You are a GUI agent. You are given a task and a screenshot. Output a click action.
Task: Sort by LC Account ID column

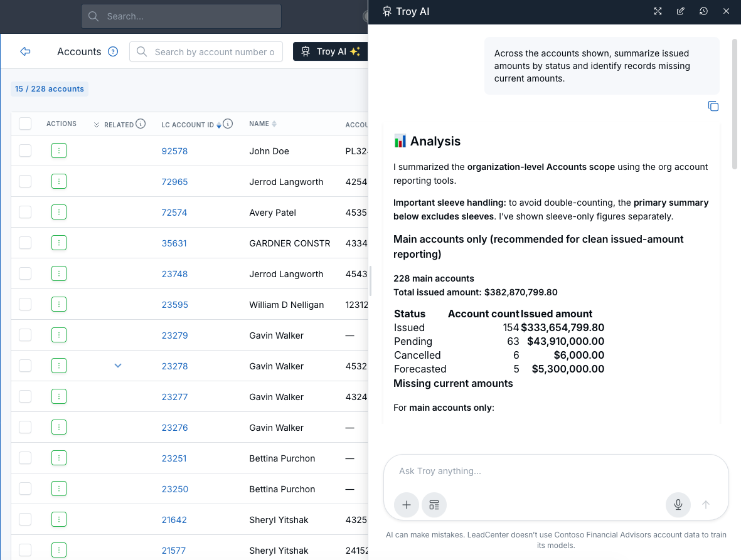[x=219, y=125]
